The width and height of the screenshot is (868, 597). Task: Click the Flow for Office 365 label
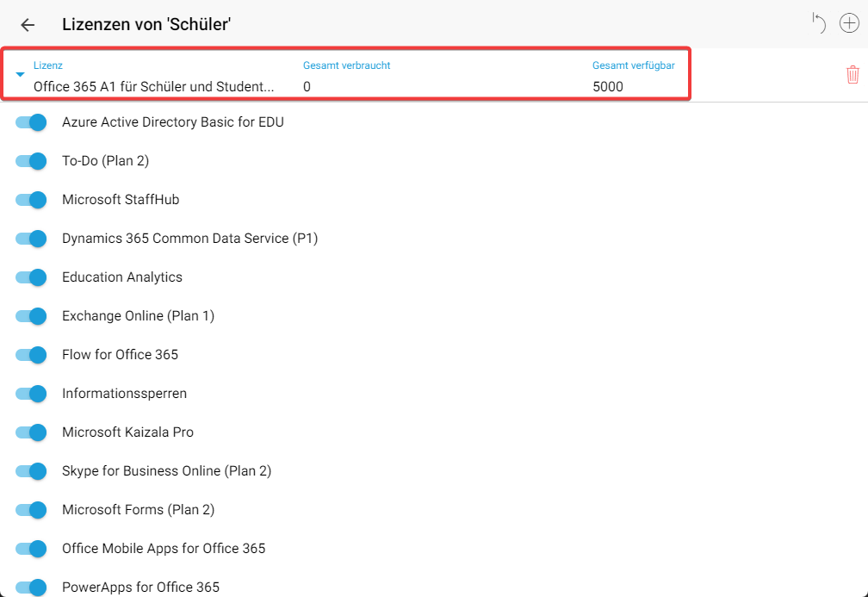pos(120,354)
